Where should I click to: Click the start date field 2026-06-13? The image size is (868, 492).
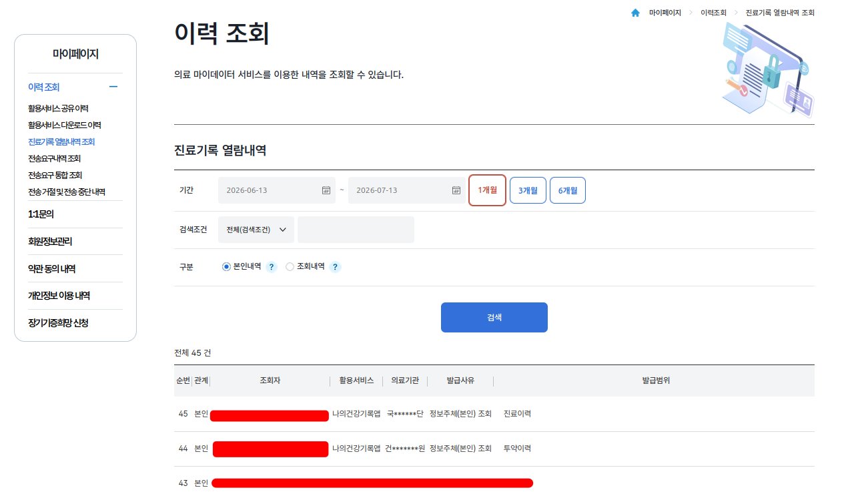(x=277, y=190)
